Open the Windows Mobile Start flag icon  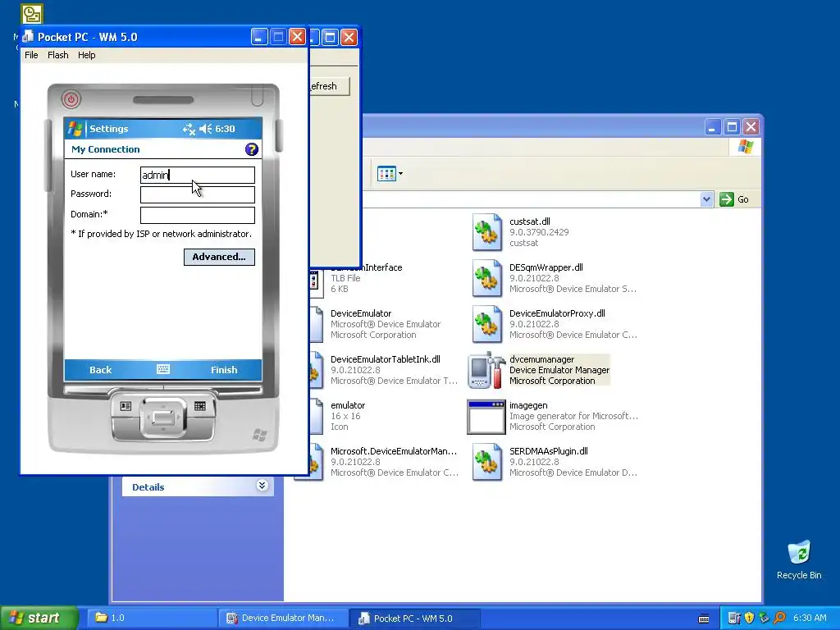click(75, 129)
